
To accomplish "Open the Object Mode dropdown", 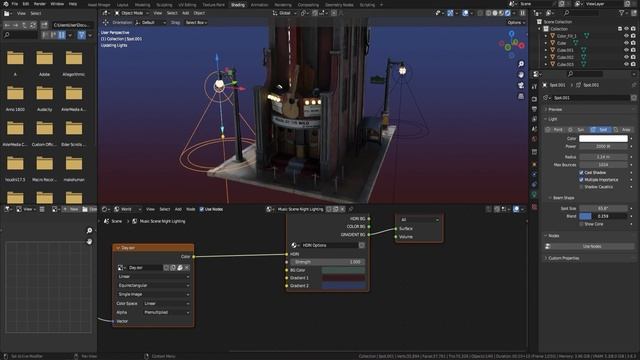I will tap(131, 13).
